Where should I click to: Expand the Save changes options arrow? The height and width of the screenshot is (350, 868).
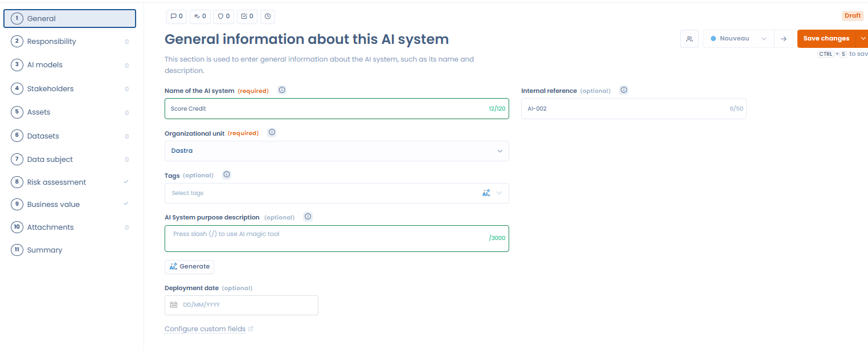click(862, 39)
